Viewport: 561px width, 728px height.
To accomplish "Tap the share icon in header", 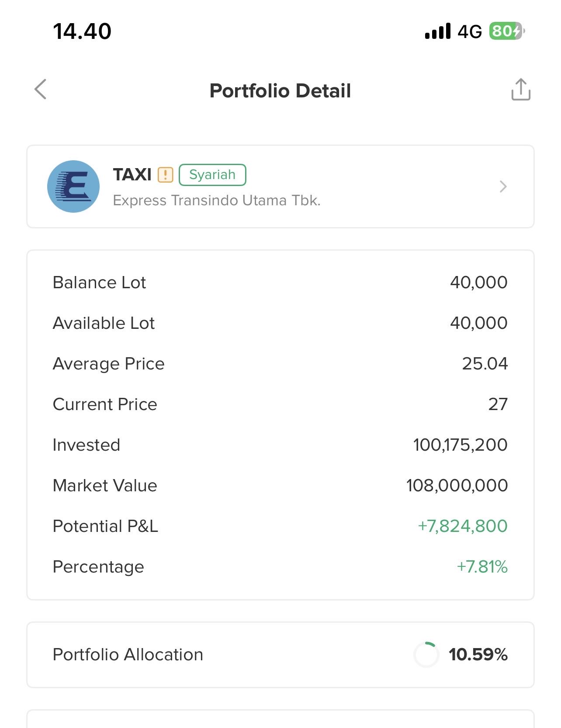I will coord(521,90).
